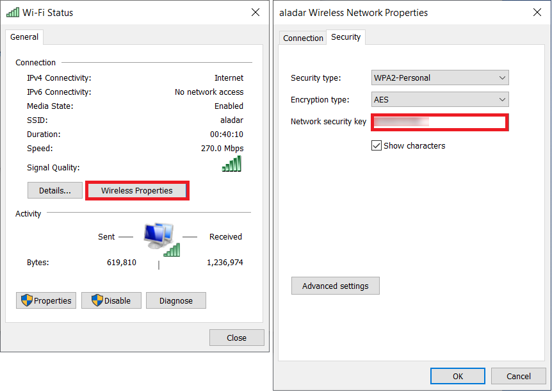Confirm with the OK button

pyautogui.click(x=458, y=376)
